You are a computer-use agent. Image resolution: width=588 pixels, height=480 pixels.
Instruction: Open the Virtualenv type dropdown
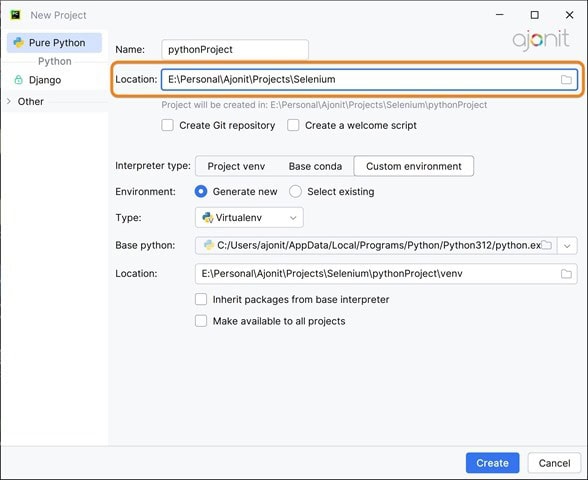pos(249,218)
